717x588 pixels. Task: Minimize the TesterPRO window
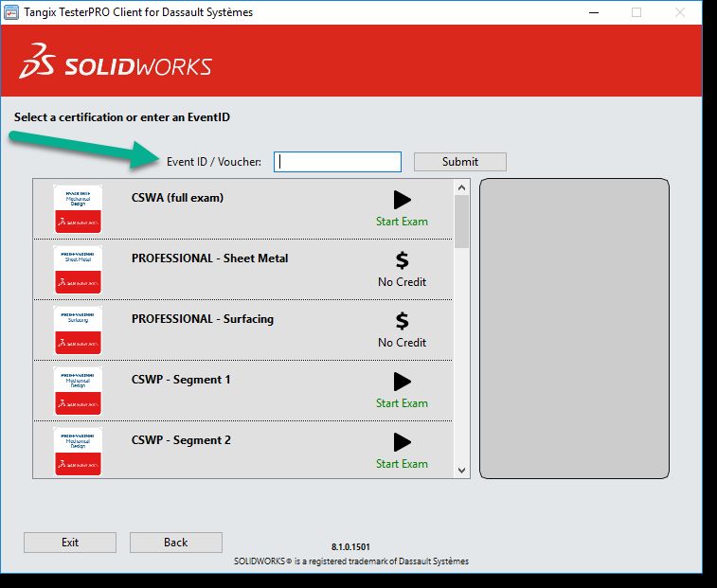tap(594, 12)
